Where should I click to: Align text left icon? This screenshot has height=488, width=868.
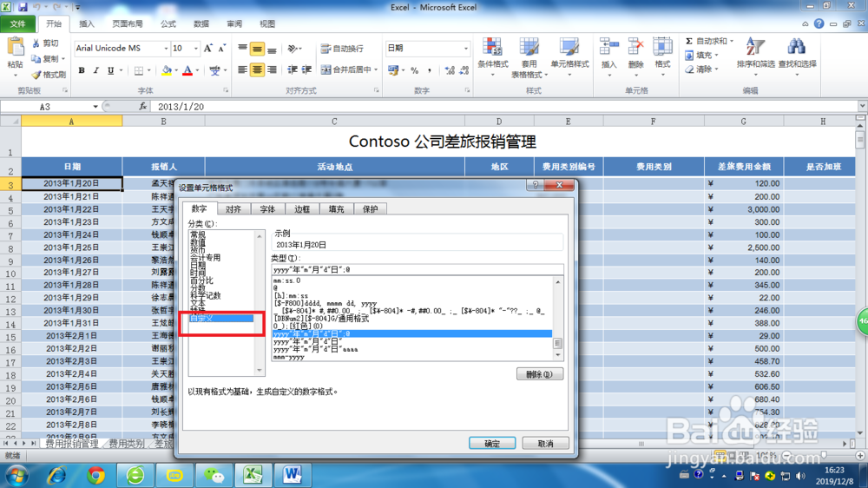(242, 69)
